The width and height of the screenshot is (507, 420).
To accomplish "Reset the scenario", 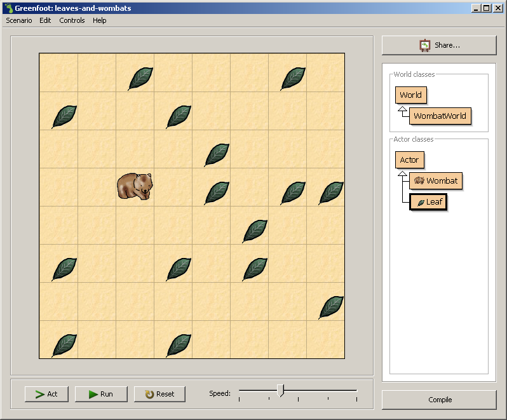I will tap(159, 394).
